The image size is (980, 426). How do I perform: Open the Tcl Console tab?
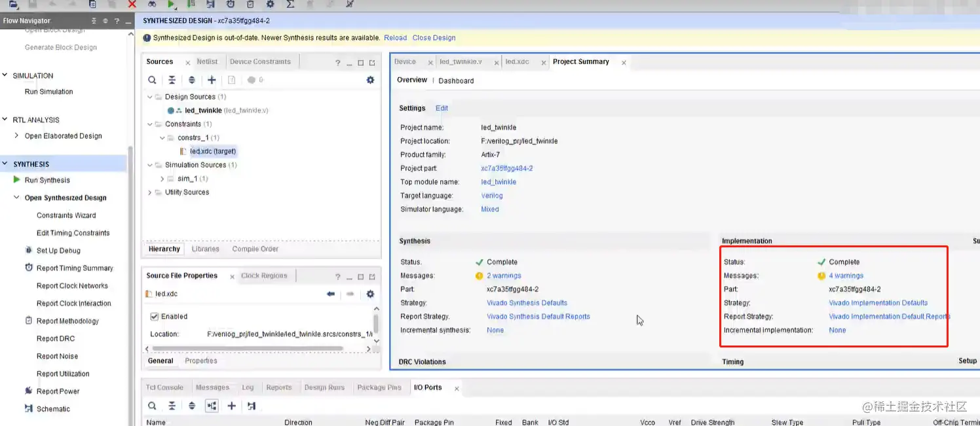[x=164, y=387]
